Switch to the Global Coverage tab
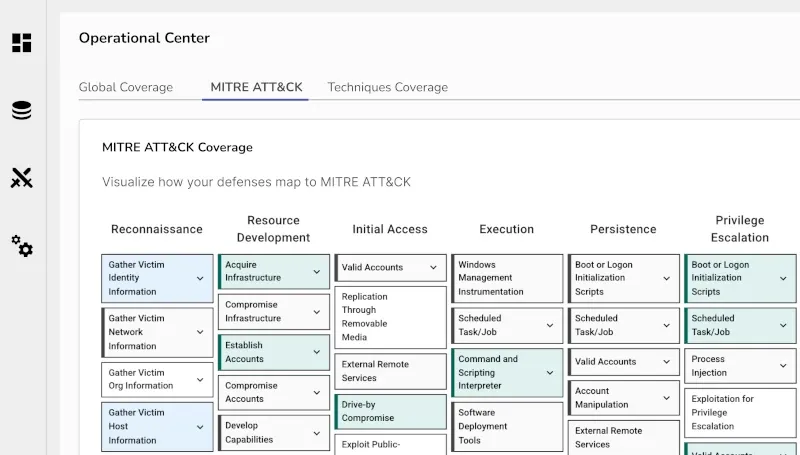Screen dimensions: 800x455 [x=126, y=87]
